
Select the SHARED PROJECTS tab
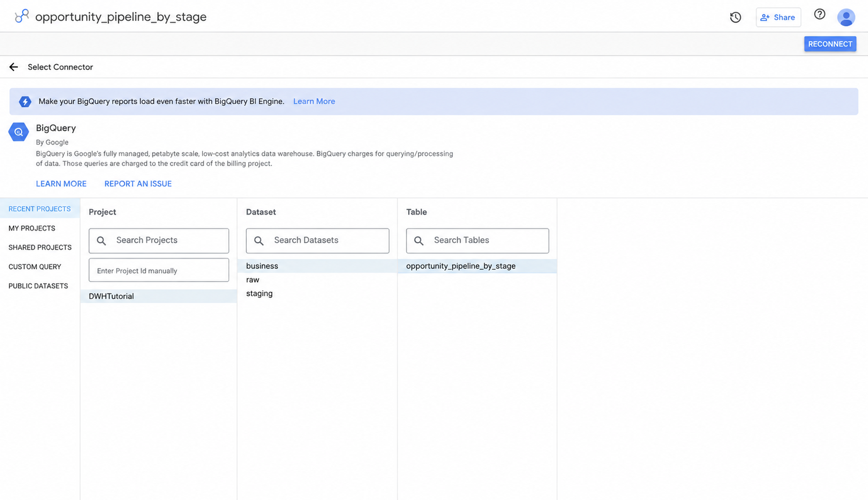click(x=40, y=247)
